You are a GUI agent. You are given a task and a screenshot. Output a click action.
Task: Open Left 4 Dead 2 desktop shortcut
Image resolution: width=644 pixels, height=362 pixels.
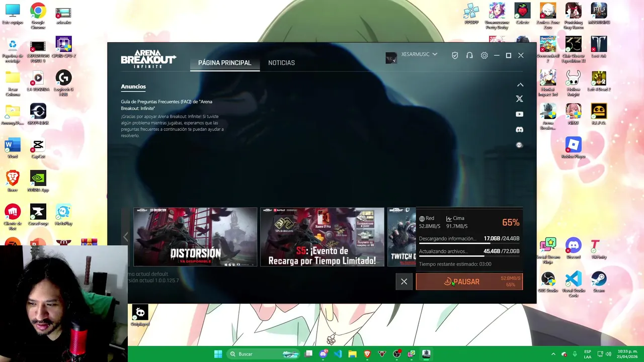(599, 81)
